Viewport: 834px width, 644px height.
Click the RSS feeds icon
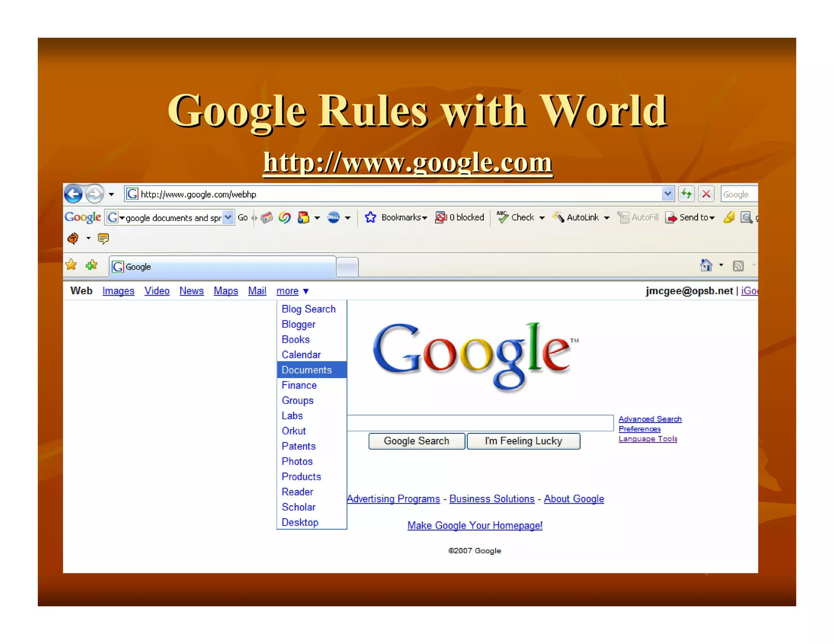(738, 266)
